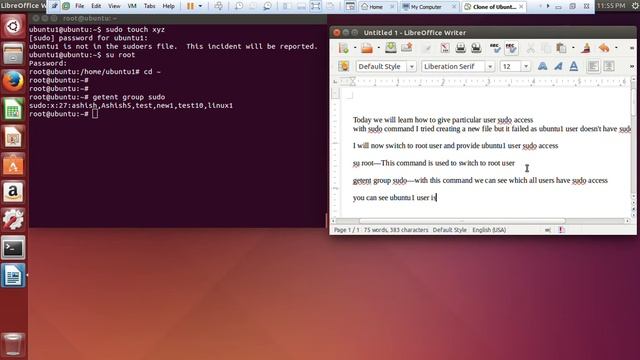Expand the Undo history dropdown arrow
This screenshot has width=640, height=360.
tap(616, 48)
